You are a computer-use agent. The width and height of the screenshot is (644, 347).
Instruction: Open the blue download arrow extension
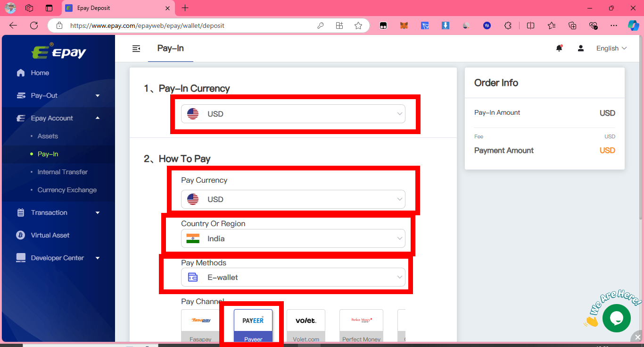[x=446, y=25]
